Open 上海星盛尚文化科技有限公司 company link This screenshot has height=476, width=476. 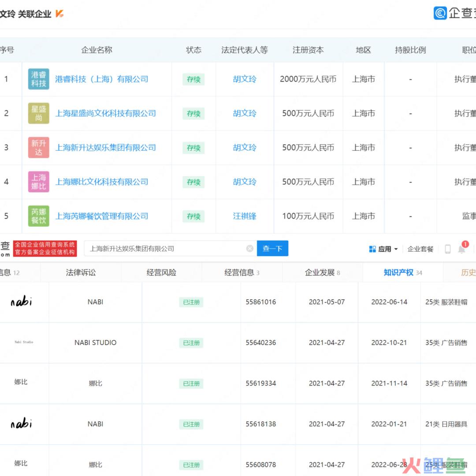[106, 114]
